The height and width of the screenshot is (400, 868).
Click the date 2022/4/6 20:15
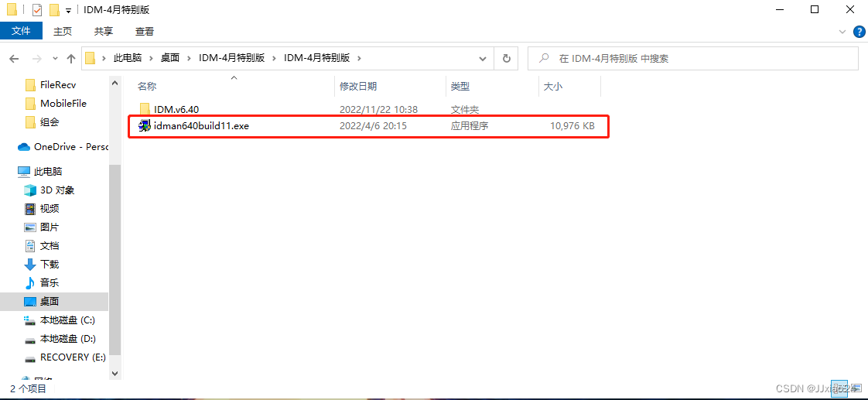point(373,126)
